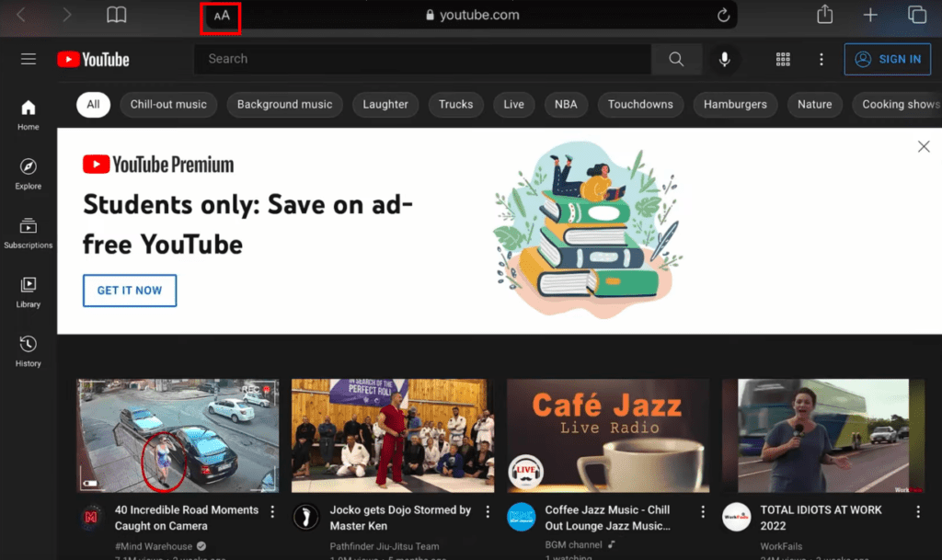Select the Background music chip
This screenshot has height=560, width=942.
coord(285,105)
